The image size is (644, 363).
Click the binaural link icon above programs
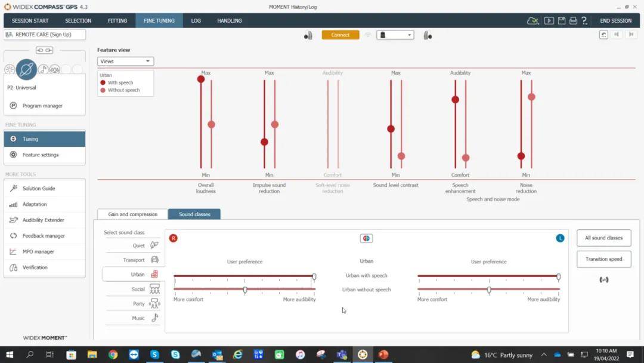[44, 50]
